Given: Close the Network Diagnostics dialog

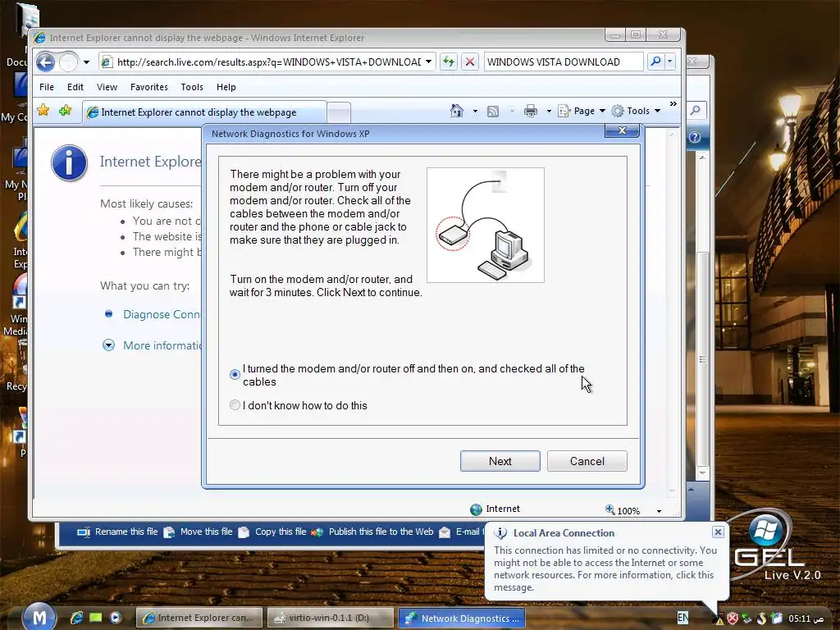Looking at the screenshot, I should tap(622, 130).
